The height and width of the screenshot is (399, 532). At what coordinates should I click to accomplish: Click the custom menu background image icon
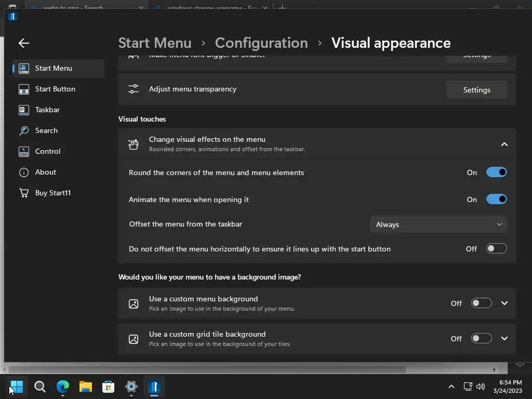click(134, 303)
